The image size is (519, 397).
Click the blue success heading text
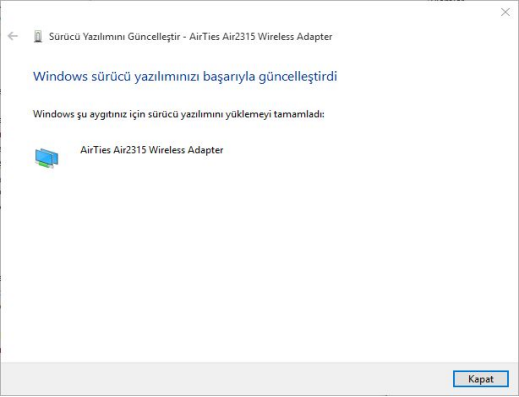[185, 76]
